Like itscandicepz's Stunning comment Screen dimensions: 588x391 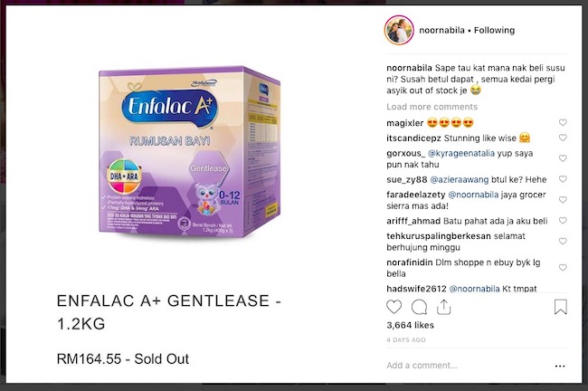[563, 138]
